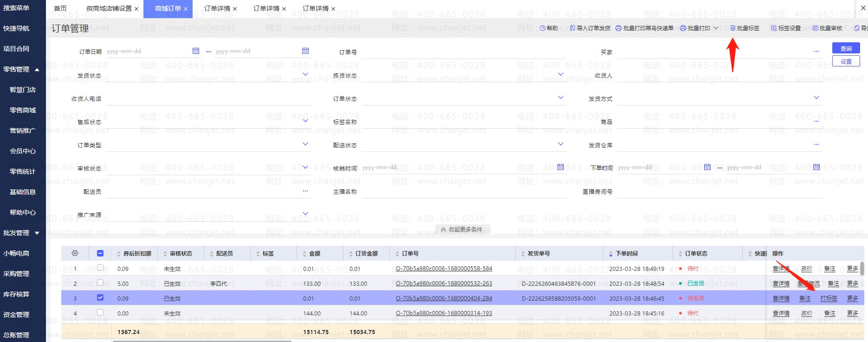Click buyer field ellipsis lookup icon
Image resolution: width=868 pixels, height=342 pixels.
click(816, 52)
